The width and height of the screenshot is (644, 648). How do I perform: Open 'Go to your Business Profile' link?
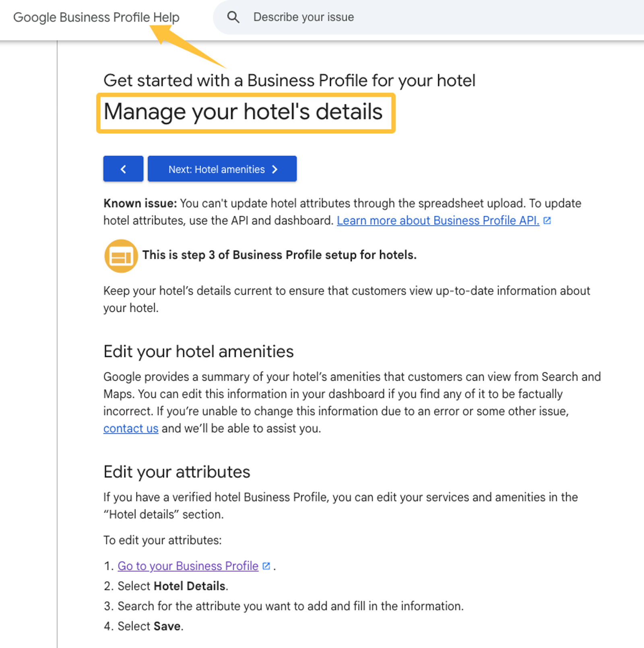coord(188,566)
